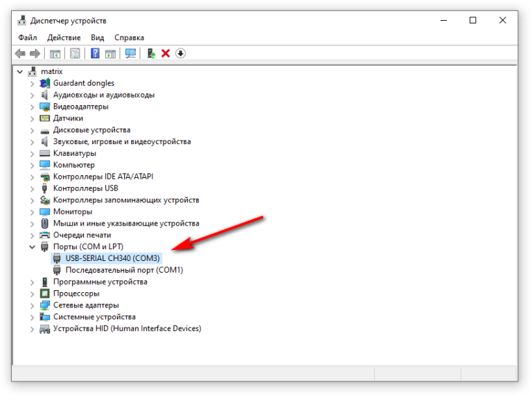
Task: Click the Последовательный порт COM1 icon
Action: click(x=57, y=270)
